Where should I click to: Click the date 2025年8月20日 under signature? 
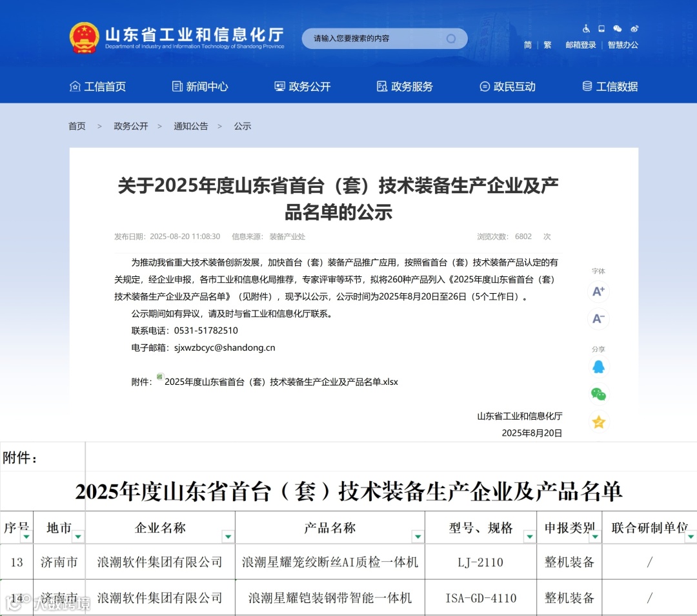tap(532, 433)
